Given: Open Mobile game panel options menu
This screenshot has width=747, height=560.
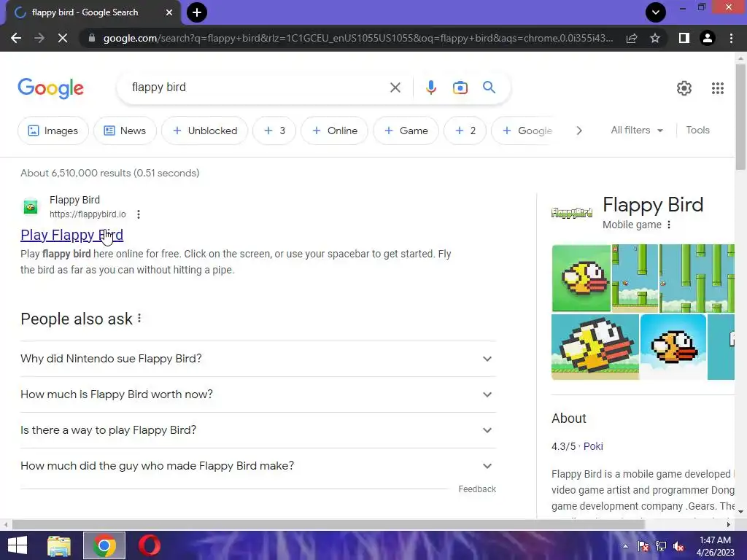Looking at the screenshot, I should (669, 225).
